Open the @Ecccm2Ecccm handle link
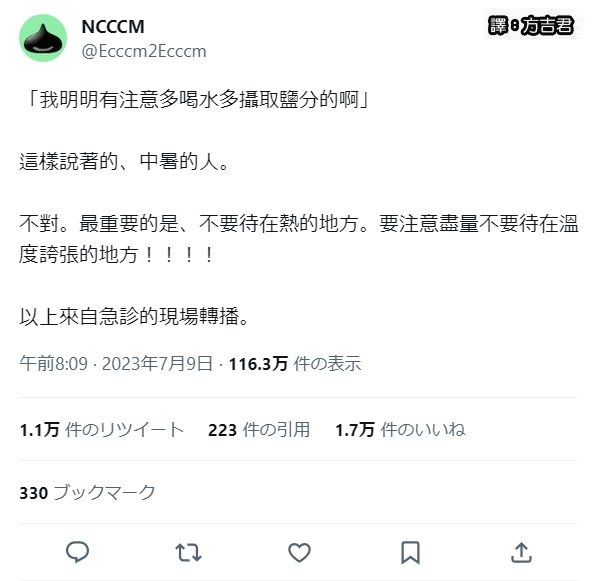 click(144, 51)
